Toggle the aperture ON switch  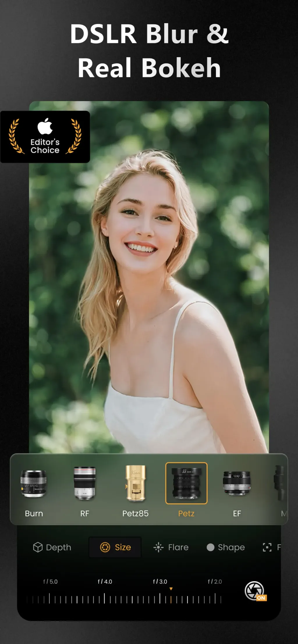pyautogui.click(x=255, y=591)
